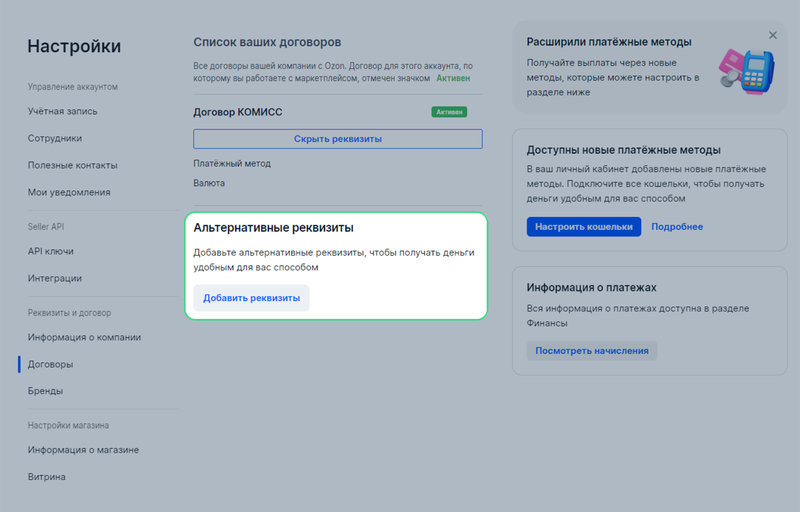Click the green Активен word in description
The width and height of the screenshot is (800, 512).
[453, 78]
